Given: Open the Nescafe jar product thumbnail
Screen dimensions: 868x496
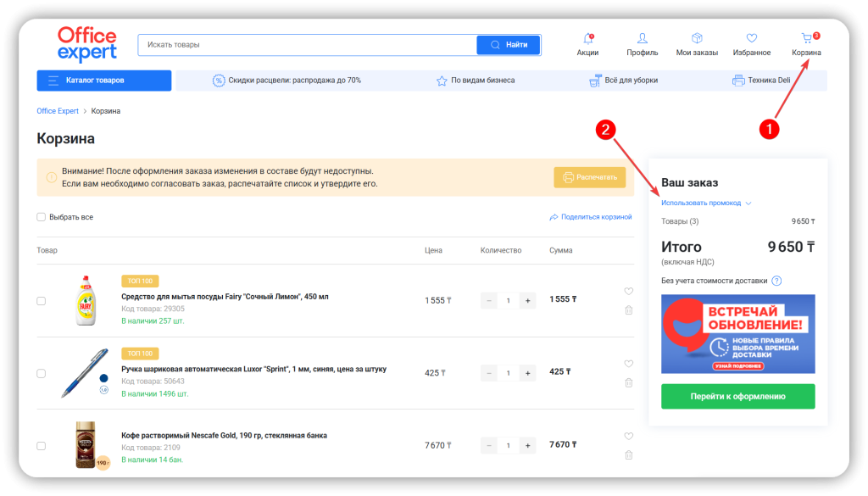Looking at the screenshot, I should click(86, 445).
